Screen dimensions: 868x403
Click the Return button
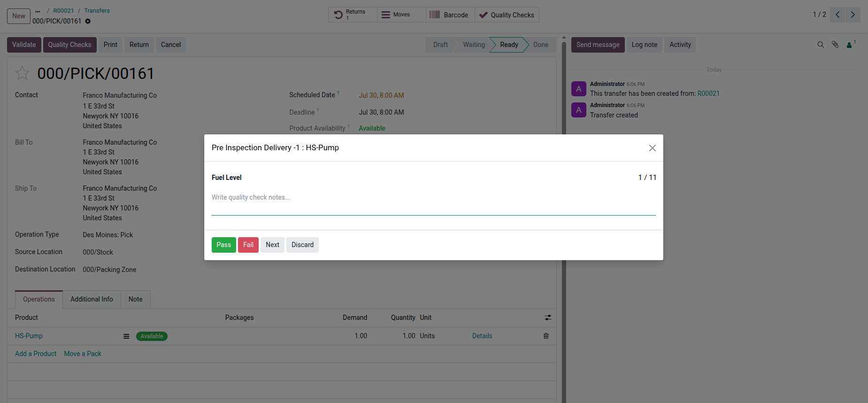(x=139, y=45)
